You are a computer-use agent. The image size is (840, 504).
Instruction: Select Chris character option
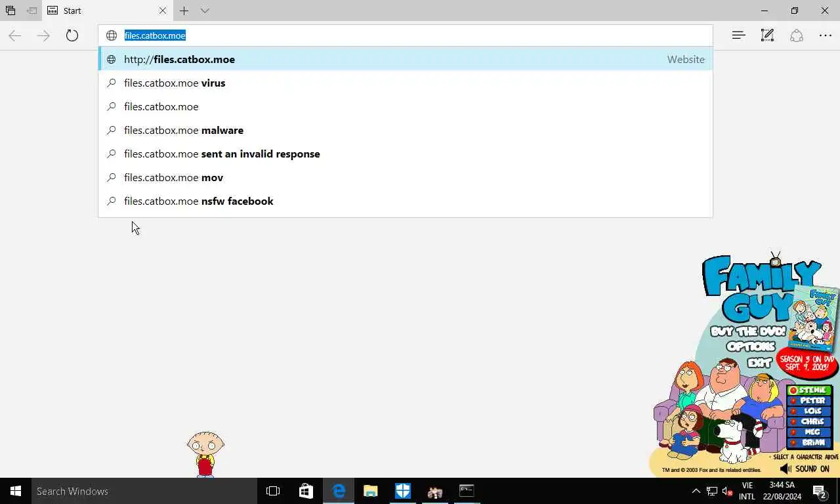click(x=809, y=421)
